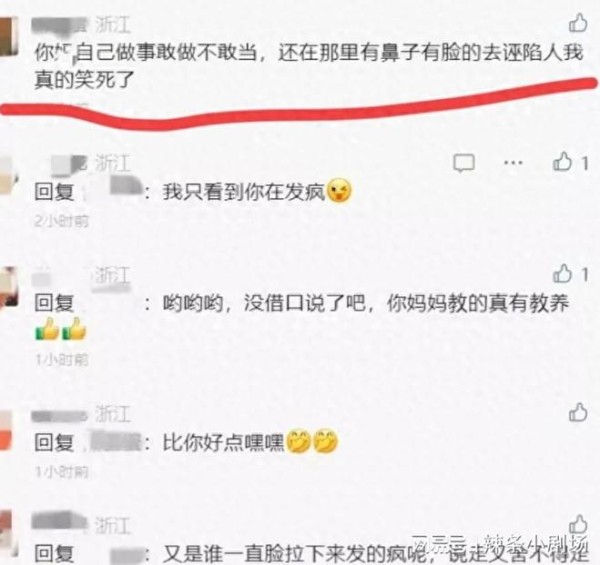Open avatar of the 比你好点嘿嘿 commenter
The height and width of the screenshot is (565, 600).
(7, 430)
